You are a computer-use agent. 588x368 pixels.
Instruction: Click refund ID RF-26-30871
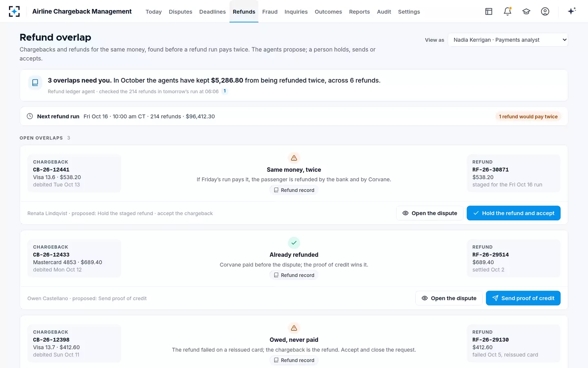(x=490, y=170)
